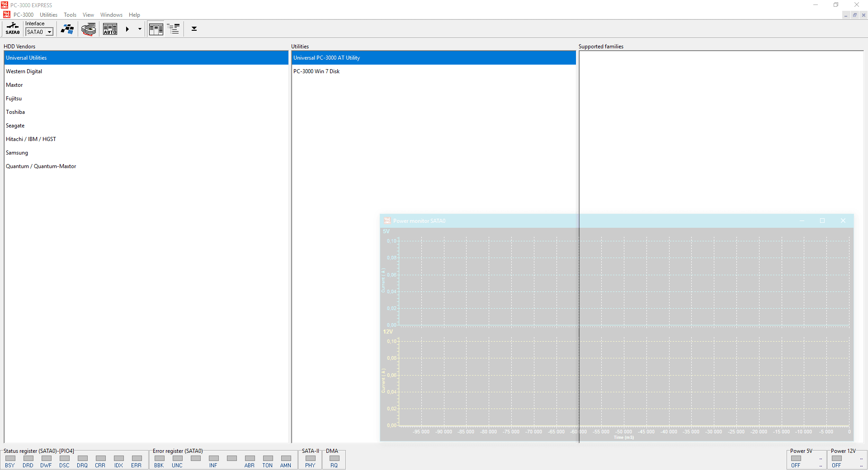
Task: Click the PC-3000 EXPRESS title bar logo
Action: 5,5
